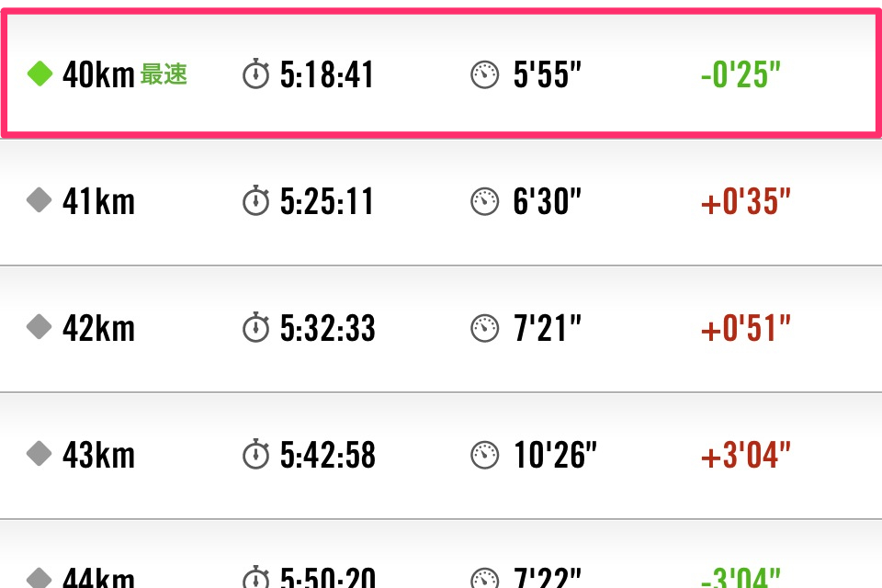The height and width of the screenshot is (588, 882).
Task: Click the stopwatch icon beside 5:42:58
Action: (x=256, y=454)
